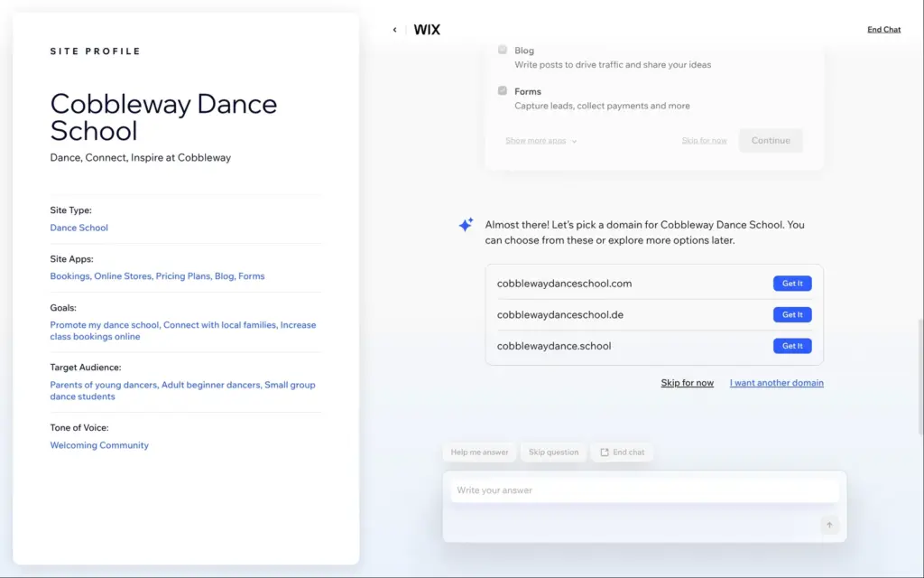
Task: Click the Almost there domain message text
Action: (644, 232)
